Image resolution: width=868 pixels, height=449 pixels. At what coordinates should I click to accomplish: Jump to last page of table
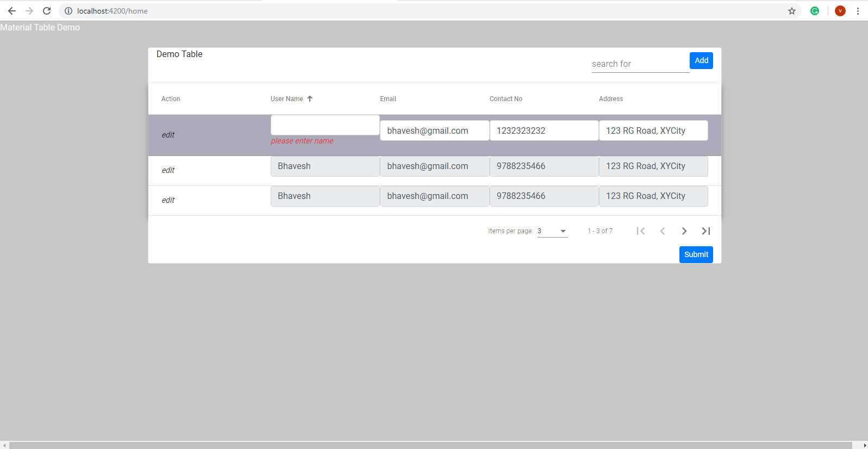click(706, 231)
